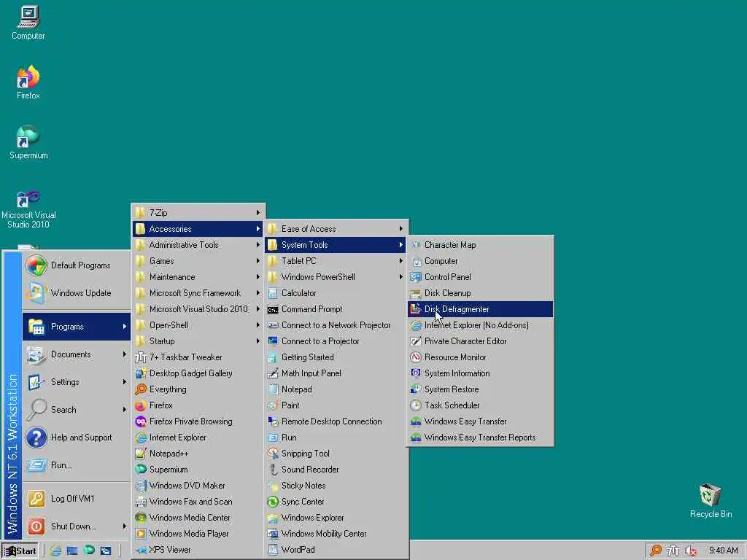The width and height of the screenshot is (747, 560).
Task: Open the Search menu item
Action: tap(76, 410)
